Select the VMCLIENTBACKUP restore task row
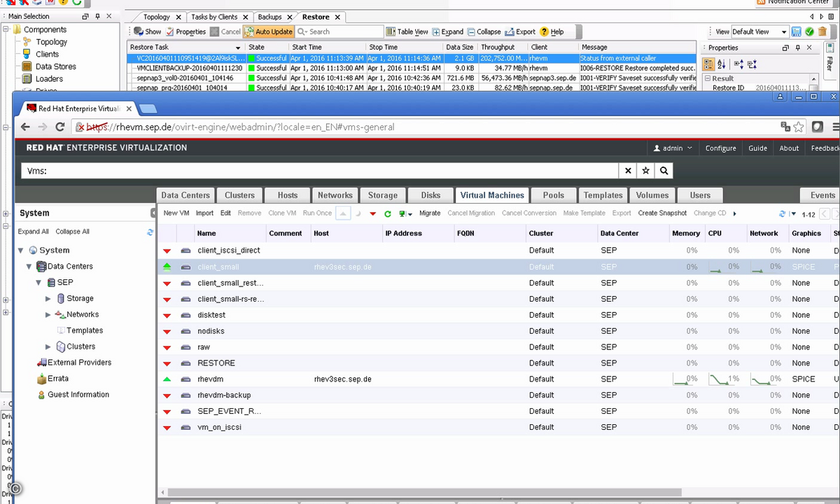The image size is (840, 504). 412,69
